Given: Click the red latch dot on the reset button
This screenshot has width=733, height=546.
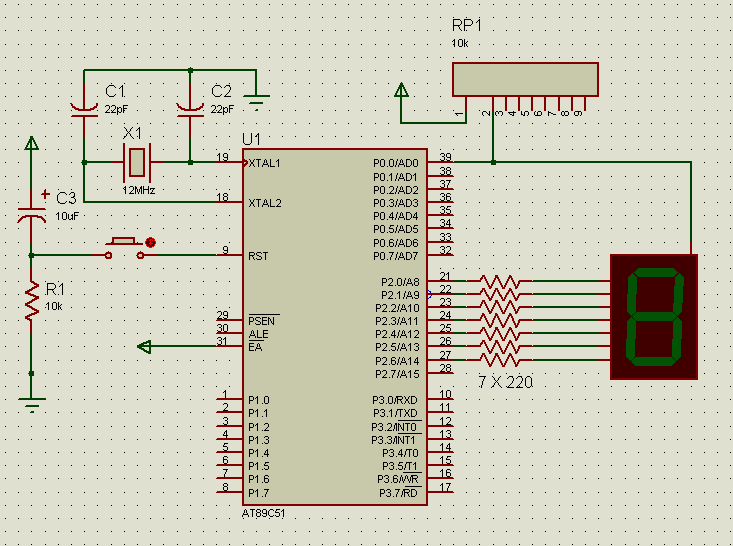Looking at the screenshot, I should [150, 242].
